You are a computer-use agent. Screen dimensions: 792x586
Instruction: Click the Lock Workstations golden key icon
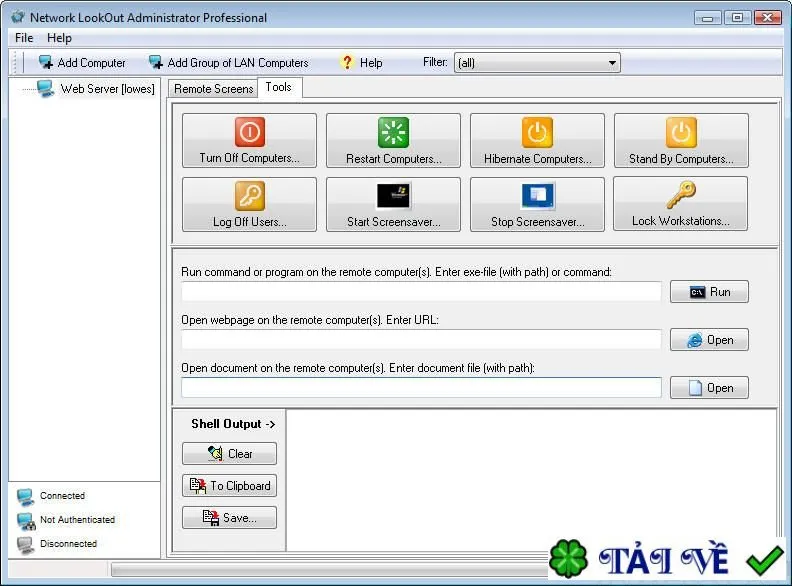coord(681,194)
